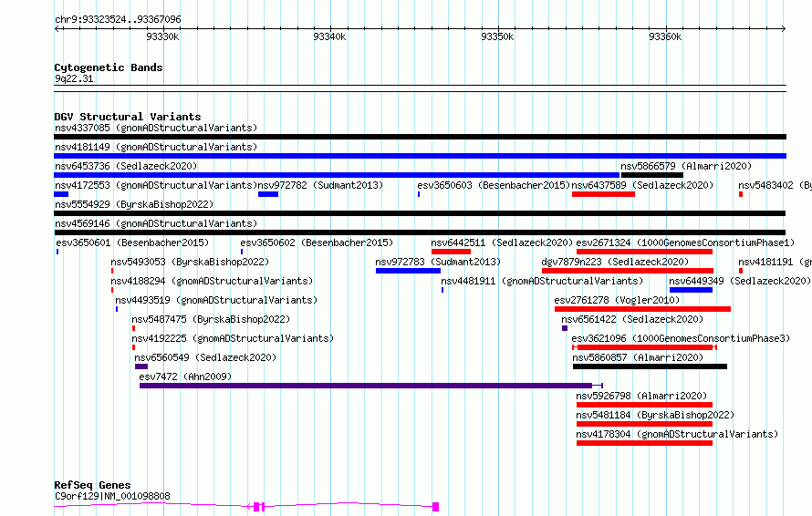Click the nsv972783 (Sudmant2013) blue bar
Screen dimensions: 812x516
408,271
